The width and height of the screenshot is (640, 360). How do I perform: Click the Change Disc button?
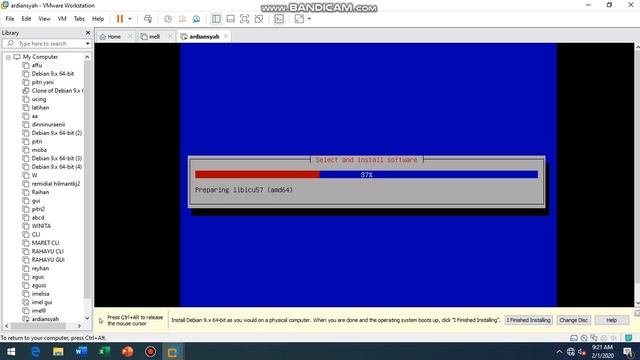click(x=573, y=320)
